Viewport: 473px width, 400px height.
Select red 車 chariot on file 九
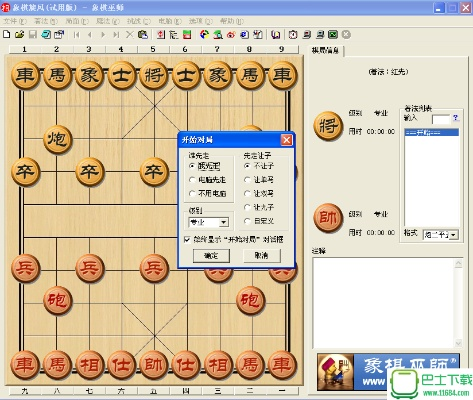pyautogui.click(x=25, y=365)
